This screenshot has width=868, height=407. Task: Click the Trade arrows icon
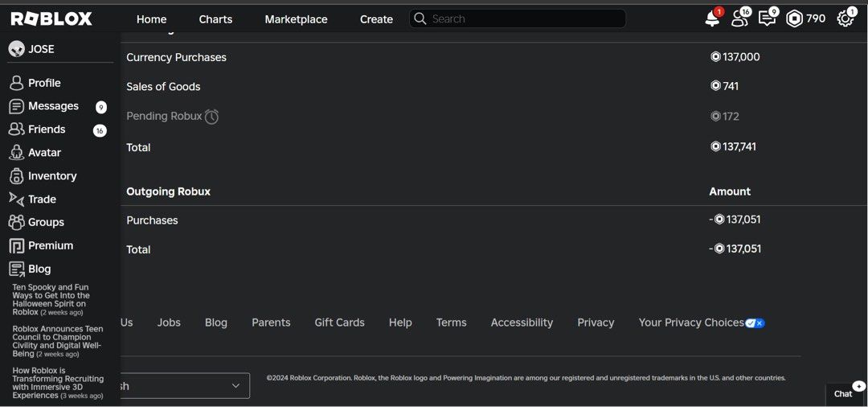tap(17, 199)
